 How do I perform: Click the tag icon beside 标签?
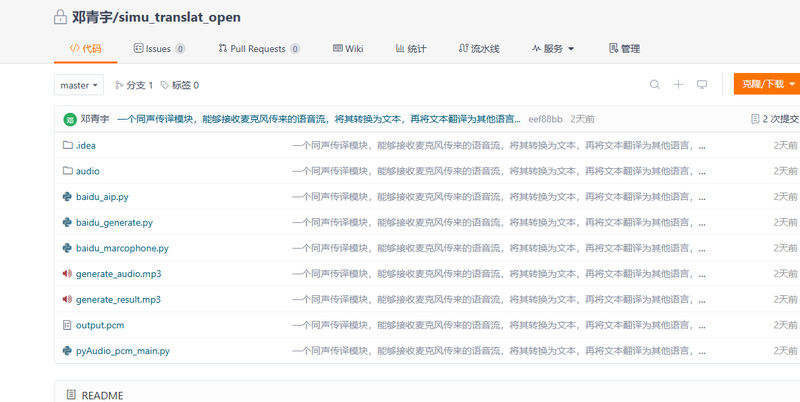(x=164, y=85)
